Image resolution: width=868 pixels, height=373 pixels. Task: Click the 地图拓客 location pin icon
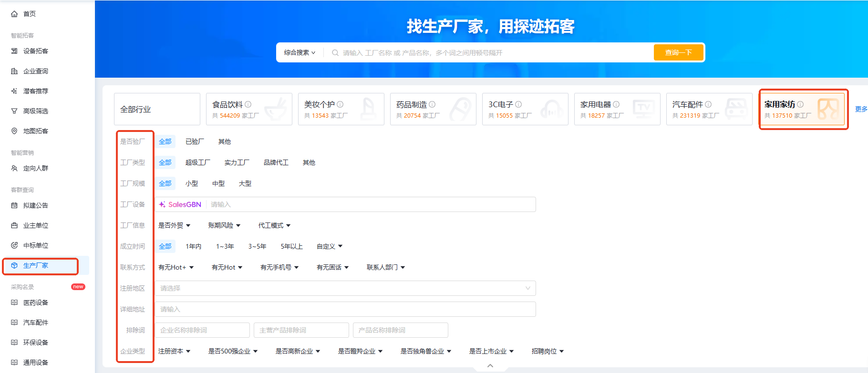14,131
